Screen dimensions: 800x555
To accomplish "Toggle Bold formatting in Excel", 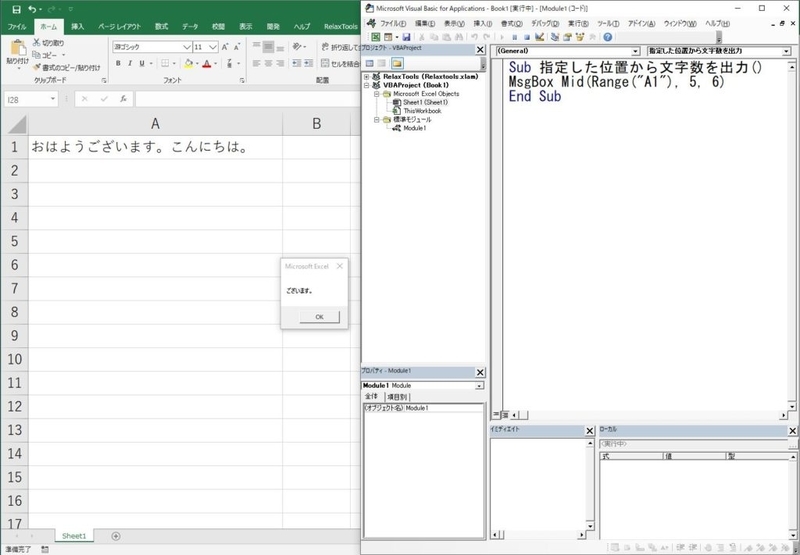I will pyautogui.click(x=118, y=63).
